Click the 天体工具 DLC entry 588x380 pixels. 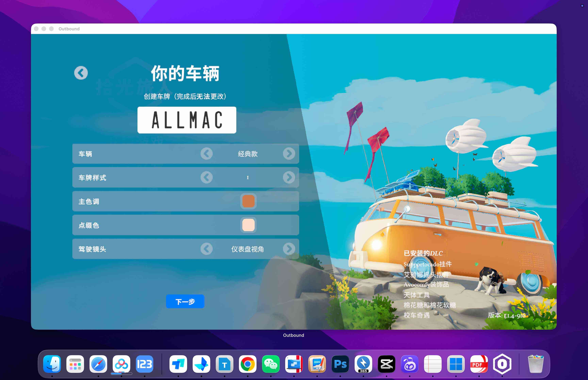coord(416,295)
